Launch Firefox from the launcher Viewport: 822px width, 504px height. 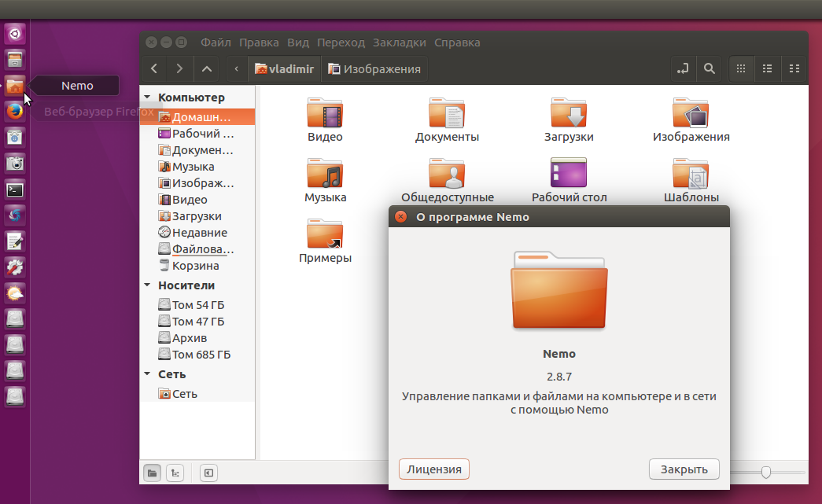15,112
